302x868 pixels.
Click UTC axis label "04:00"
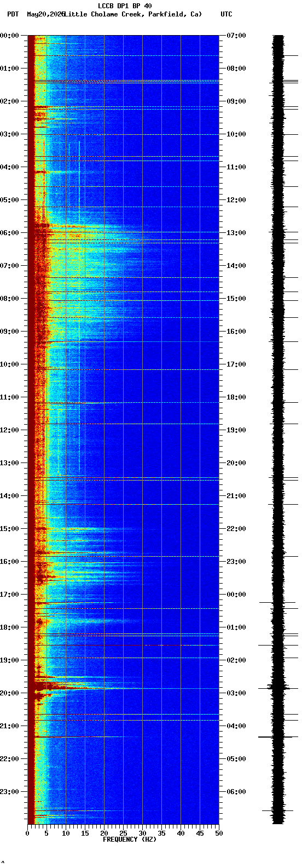pos(236,726)
